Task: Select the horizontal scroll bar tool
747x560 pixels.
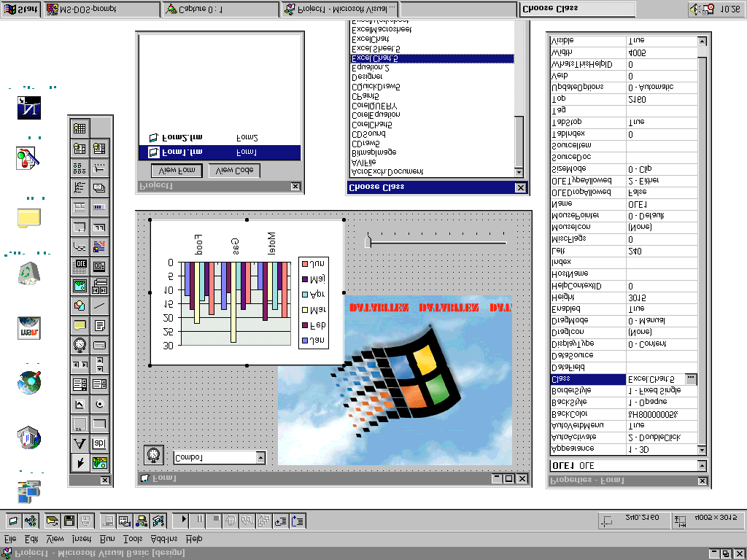Action: coord(80,365)
